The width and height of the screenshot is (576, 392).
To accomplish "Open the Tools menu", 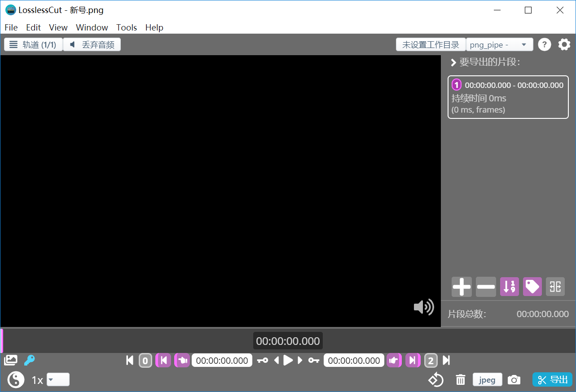I will 127,27.
